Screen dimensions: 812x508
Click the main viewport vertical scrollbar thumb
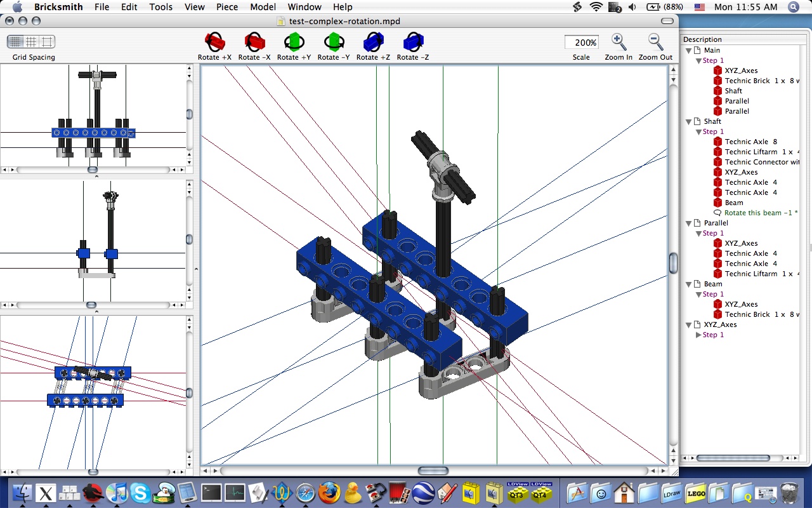(673, 262)
